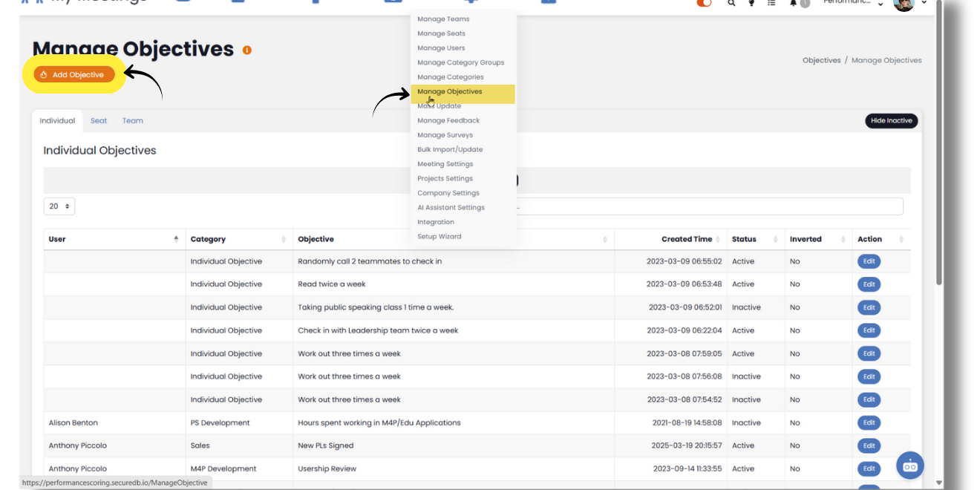Open the task list icon
980x490 pixels.
coord(771,4)
